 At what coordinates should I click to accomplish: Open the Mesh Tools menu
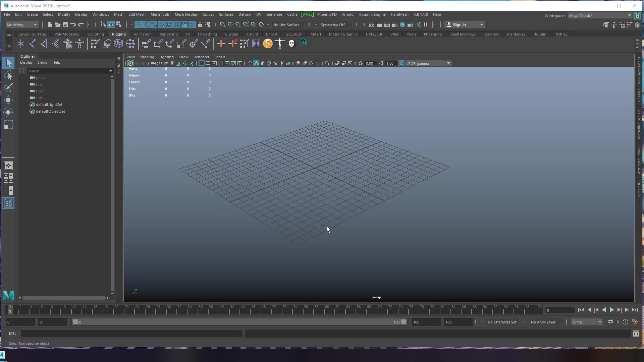(x=160, y=14)
